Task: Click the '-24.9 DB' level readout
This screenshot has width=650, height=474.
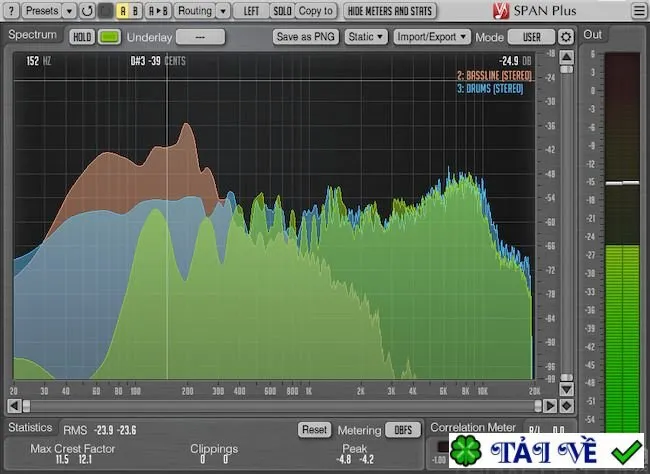Action: 515,61
